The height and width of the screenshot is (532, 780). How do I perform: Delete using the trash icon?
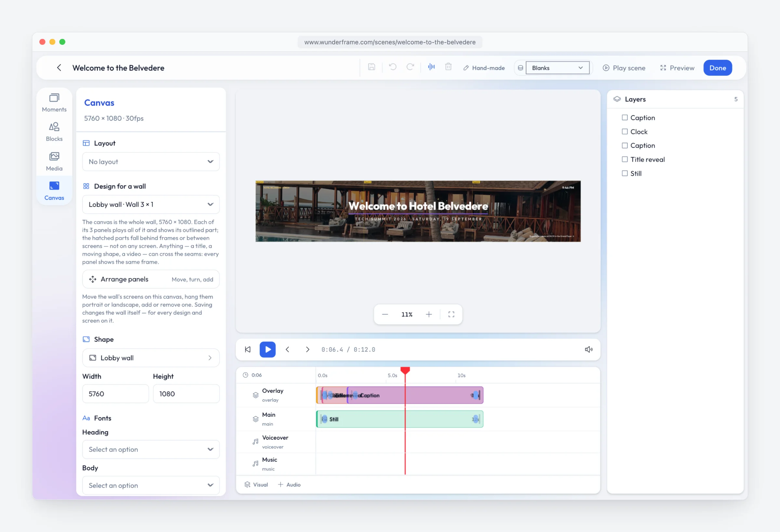448,67
